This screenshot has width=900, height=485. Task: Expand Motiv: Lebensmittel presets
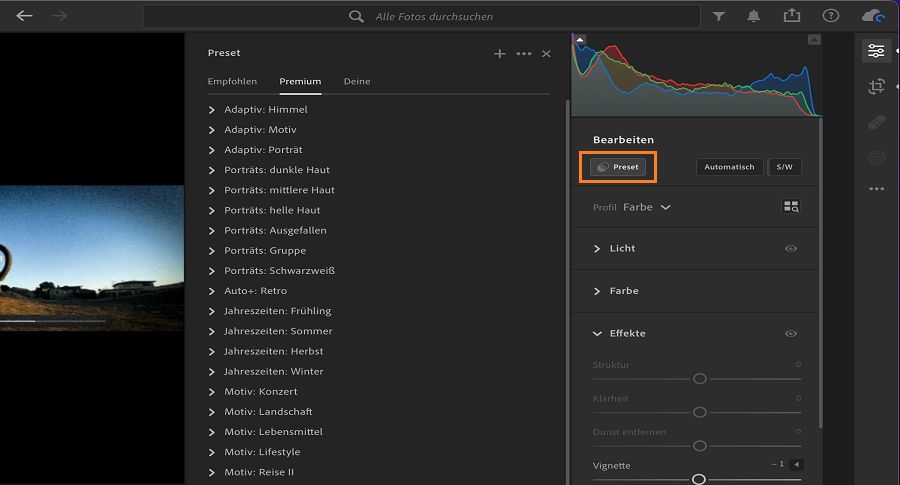click(x=211, y=432)
